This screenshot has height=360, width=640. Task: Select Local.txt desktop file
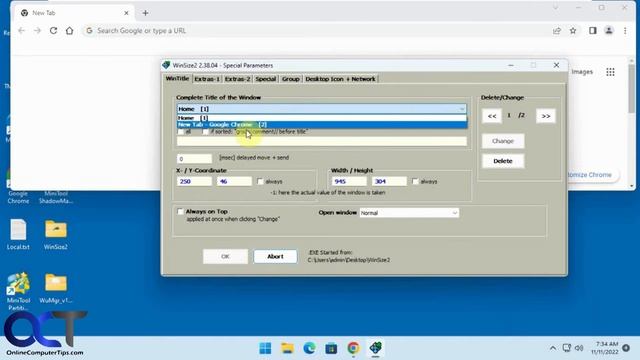18,235
